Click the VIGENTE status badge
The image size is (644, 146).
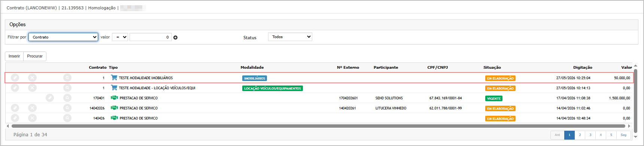click(x=494, y=99)
